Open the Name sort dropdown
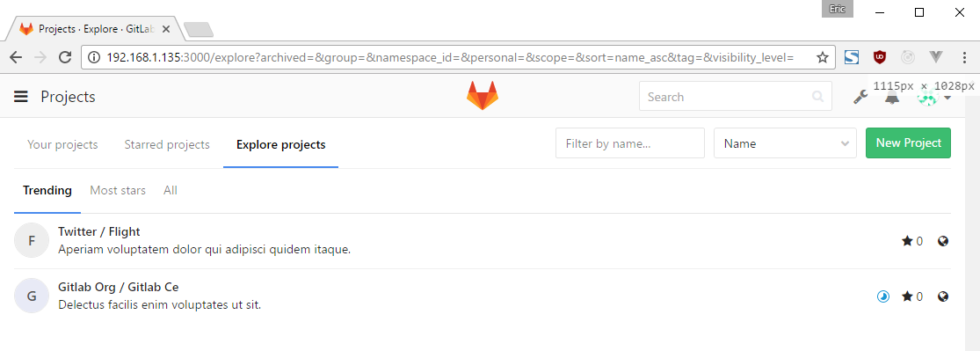980x351 pixels. click(x=785, y=143)
